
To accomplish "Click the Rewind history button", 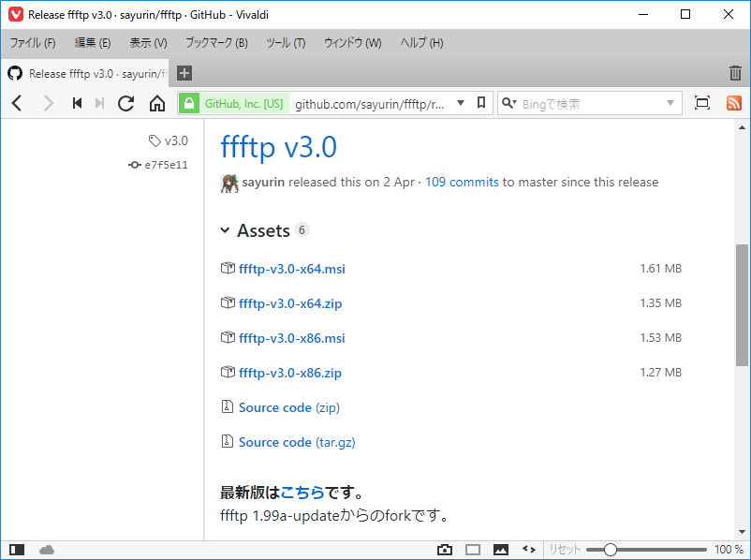I will [x=77, y=103].
